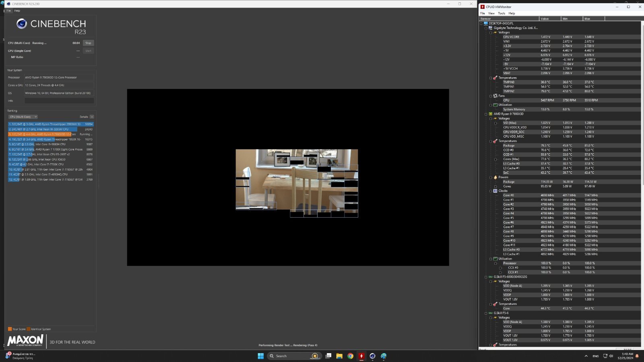The height and width of the screenshot is (362, 644).
Task: Click the Gigabyte Utilization graph icon
Action: (x=495, y=105)
